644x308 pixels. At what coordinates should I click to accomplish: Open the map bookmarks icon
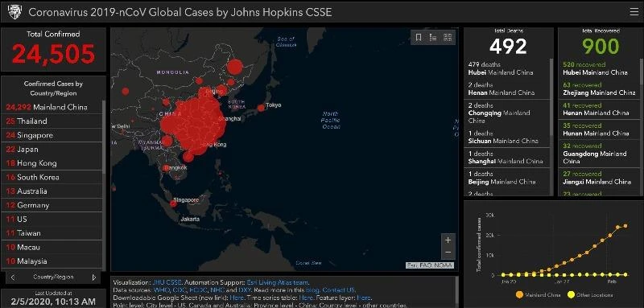tap(419, 38)
